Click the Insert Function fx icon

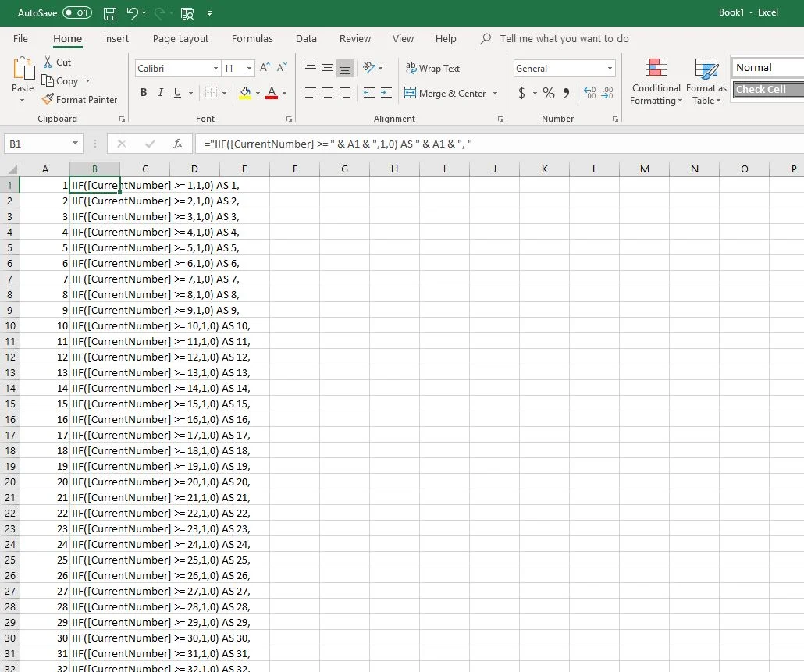178,144
